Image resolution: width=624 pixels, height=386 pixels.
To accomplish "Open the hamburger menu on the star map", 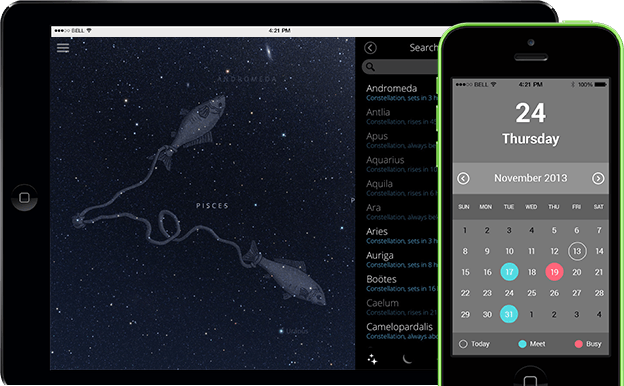I will 63,48.
